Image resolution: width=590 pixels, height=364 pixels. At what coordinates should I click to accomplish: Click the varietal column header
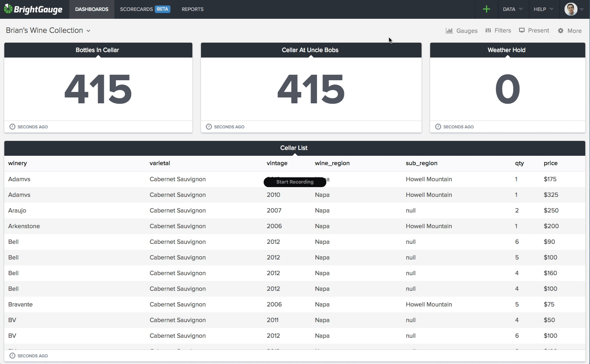(x=160, y=163)
